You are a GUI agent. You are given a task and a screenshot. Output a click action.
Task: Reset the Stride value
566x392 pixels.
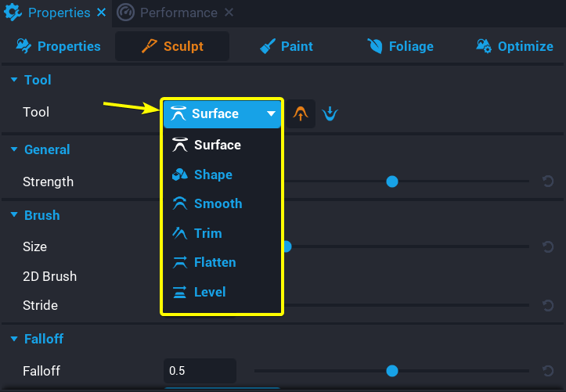(548, 305)
